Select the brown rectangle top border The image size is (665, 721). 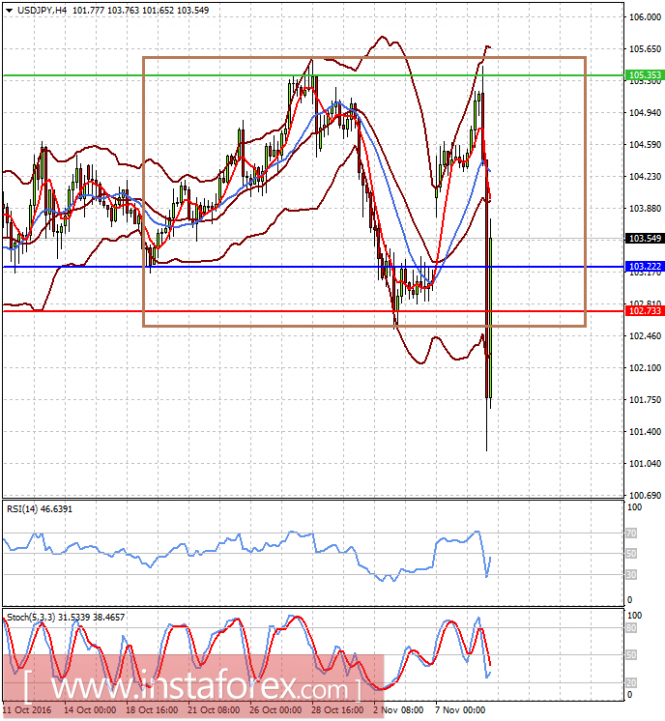point(364,57)
